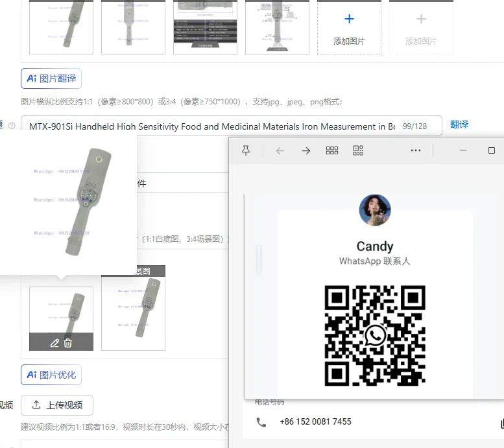Pin the WhatsApp contact window
The width and height of the screenshot is (504, 448).
[x=246, y=150]
